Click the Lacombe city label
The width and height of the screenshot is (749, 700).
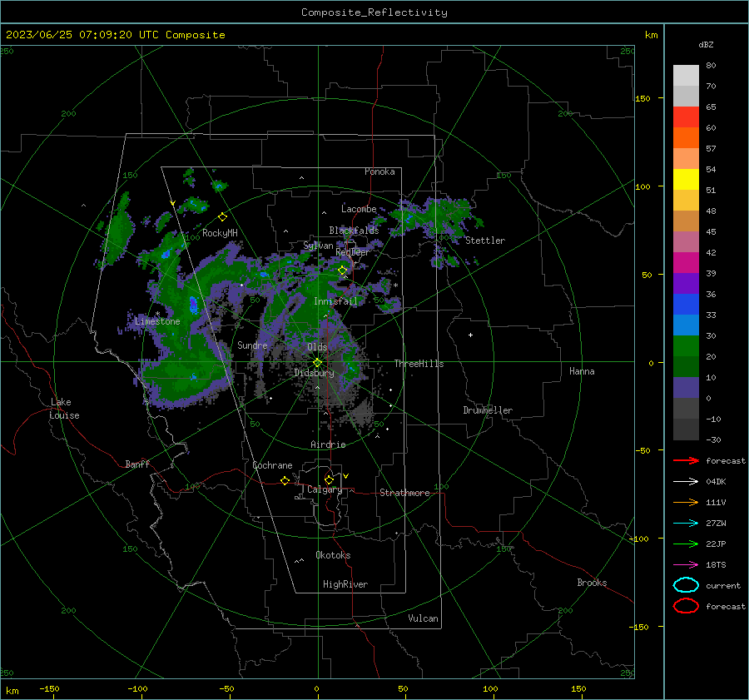[359, 209]
